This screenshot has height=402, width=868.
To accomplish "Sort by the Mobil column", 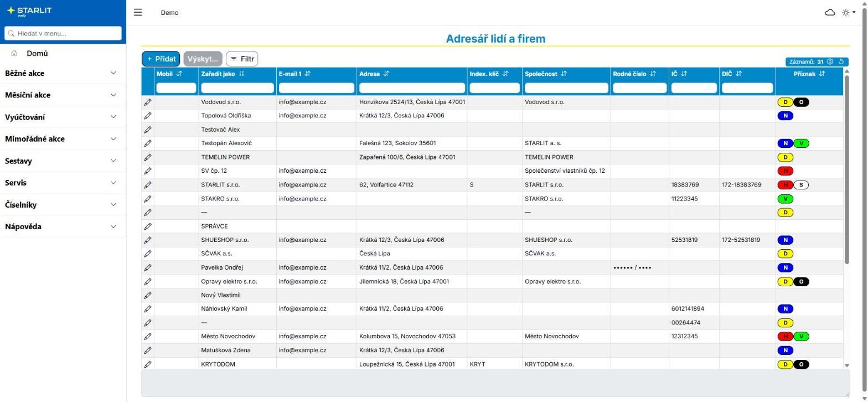I will pos(179,74).
